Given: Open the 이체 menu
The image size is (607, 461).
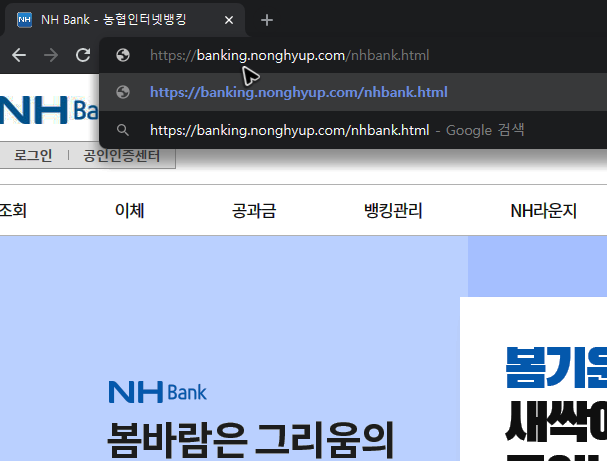Looking at the screenshot, I should pos(130,211).
